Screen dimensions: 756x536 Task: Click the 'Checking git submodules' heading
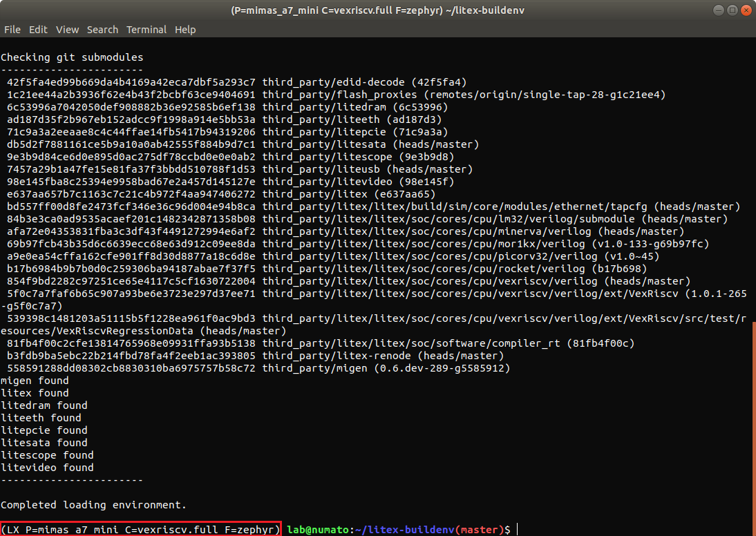(72, 57)
